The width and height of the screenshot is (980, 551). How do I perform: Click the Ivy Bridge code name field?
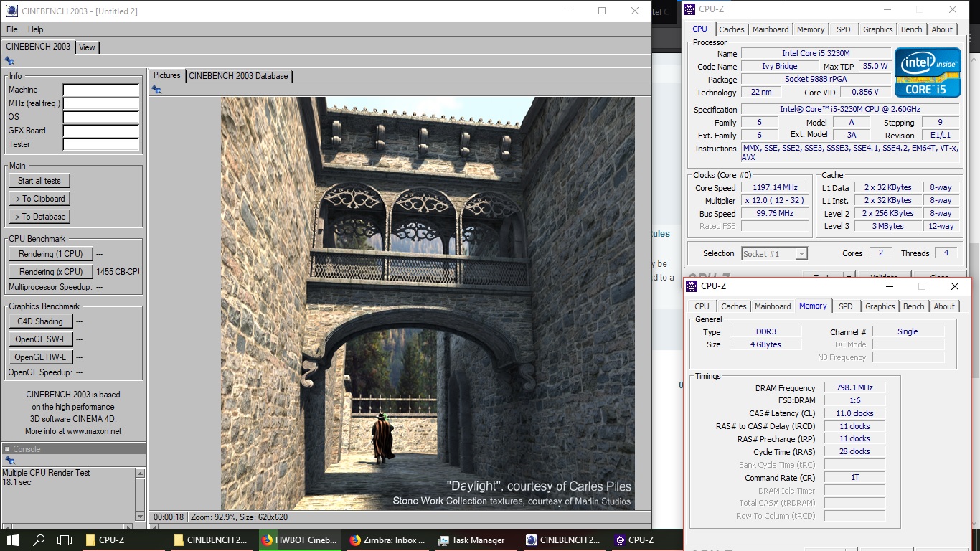coord(779,66)
